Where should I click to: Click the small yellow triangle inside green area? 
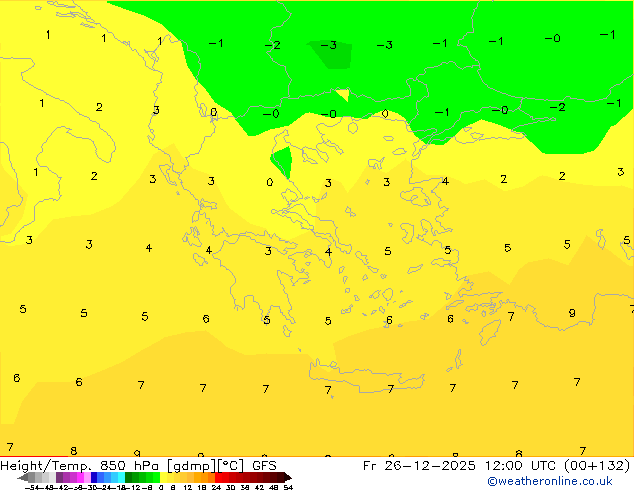(343, 95)
